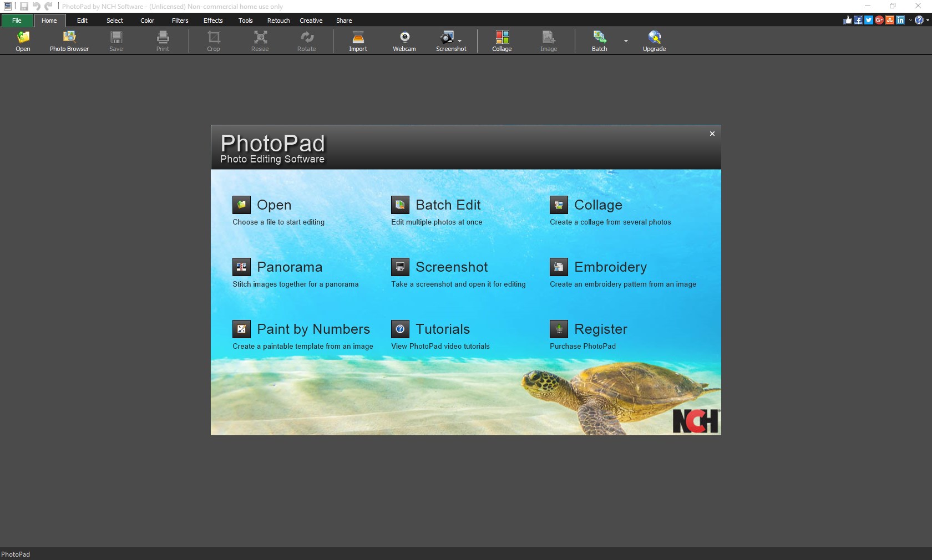Start a Batch edit

click(x=599, y=40)
